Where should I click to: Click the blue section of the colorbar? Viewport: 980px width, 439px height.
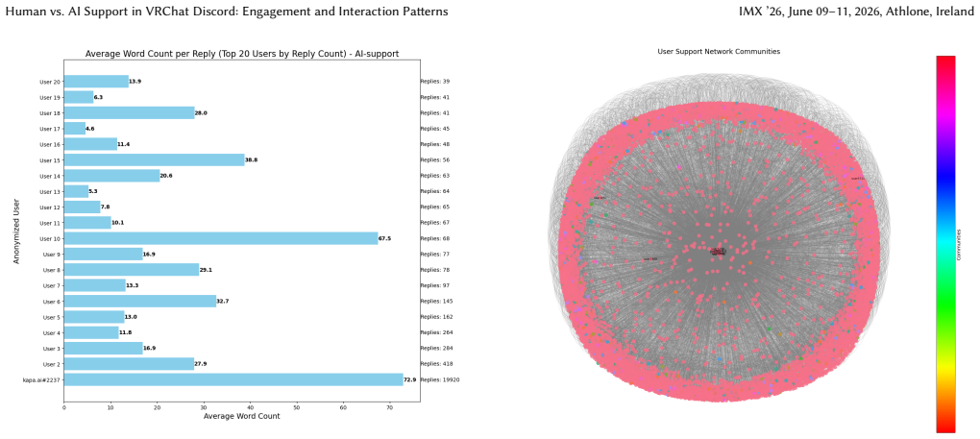tap(945, 182)
